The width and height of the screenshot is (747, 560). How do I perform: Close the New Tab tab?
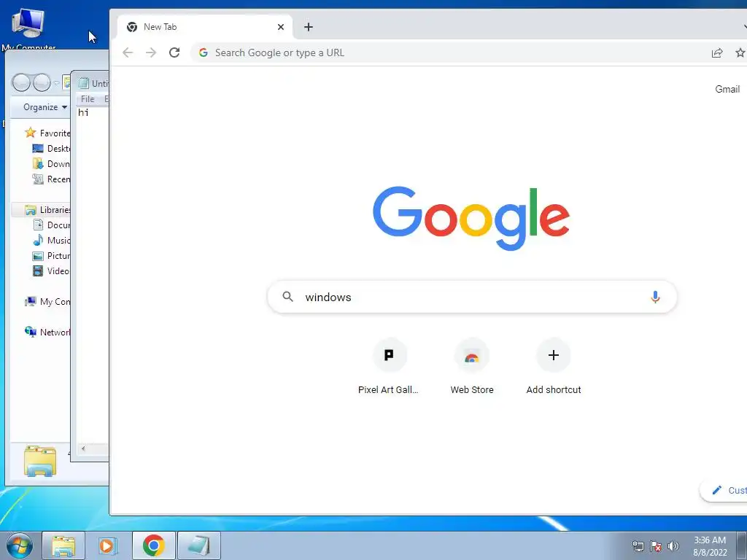coord(281,27)
